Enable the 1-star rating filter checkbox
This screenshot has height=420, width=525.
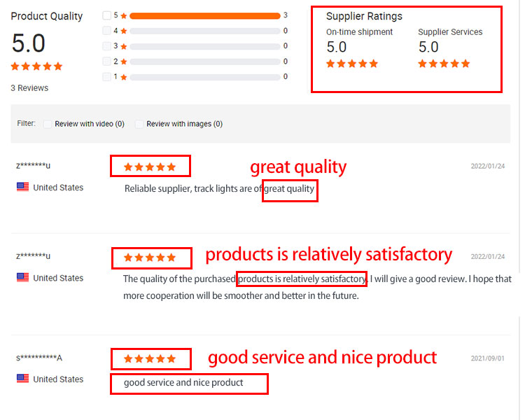pyautogui.click(x=106, y=77)
